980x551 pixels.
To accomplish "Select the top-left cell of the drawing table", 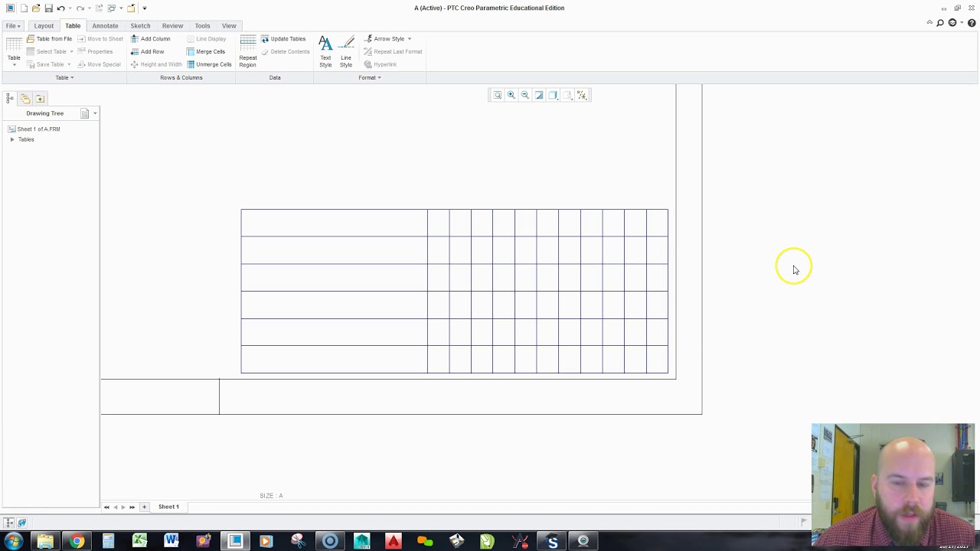I will pos(334,223).
